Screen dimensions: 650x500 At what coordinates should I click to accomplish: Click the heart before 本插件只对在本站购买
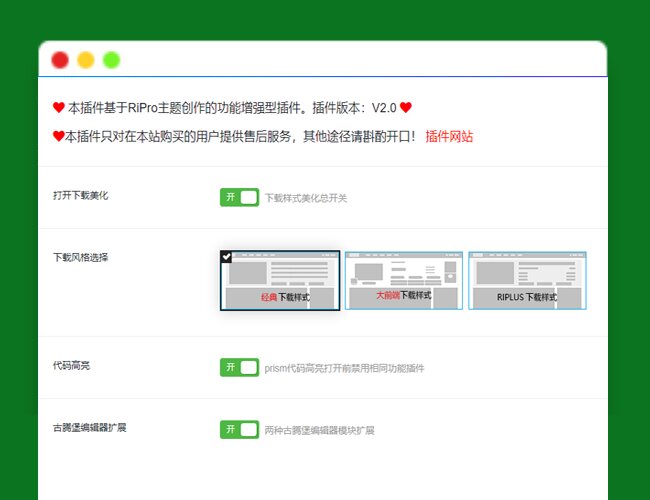[x=59, y=136]
